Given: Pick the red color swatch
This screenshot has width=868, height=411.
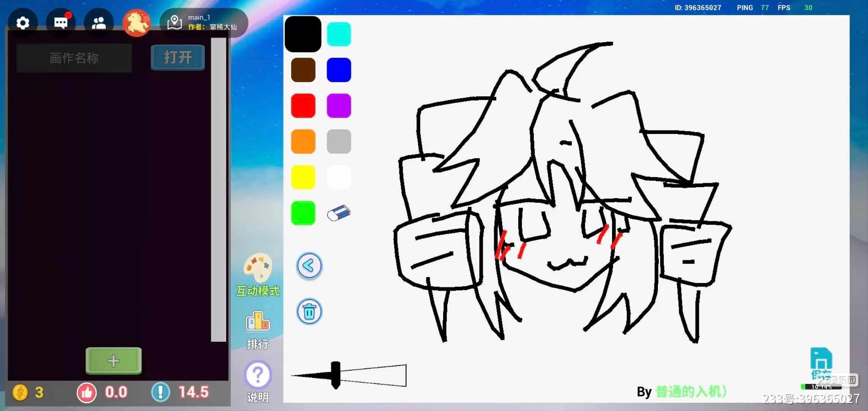Looking at the screenshot, I should (x=303, y=106).
